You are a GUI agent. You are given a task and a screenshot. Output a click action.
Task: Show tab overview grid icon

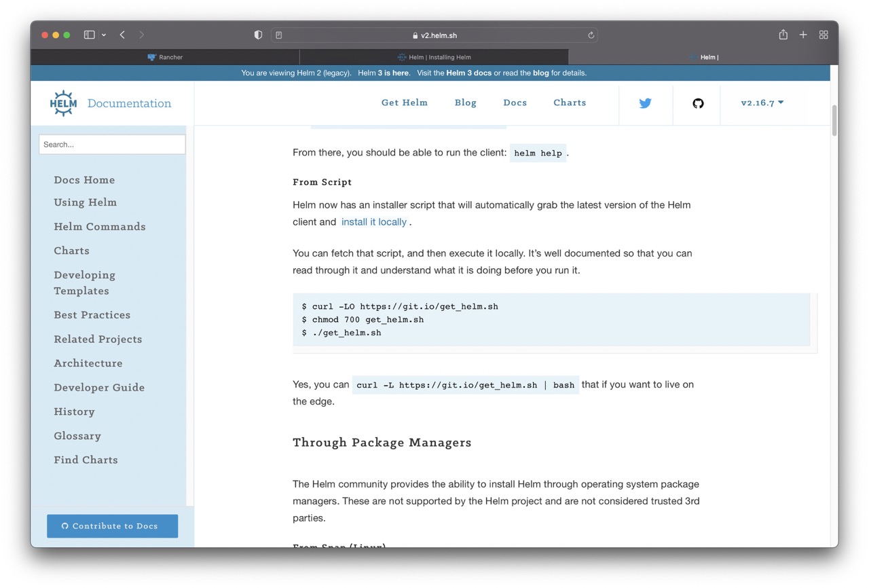[x=824, y=35]
